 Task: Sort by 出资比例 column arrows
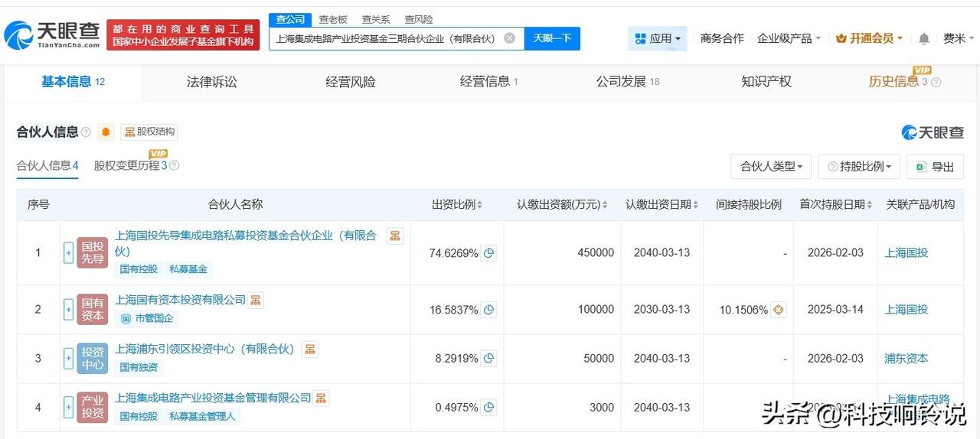click(x=480, y=205)
